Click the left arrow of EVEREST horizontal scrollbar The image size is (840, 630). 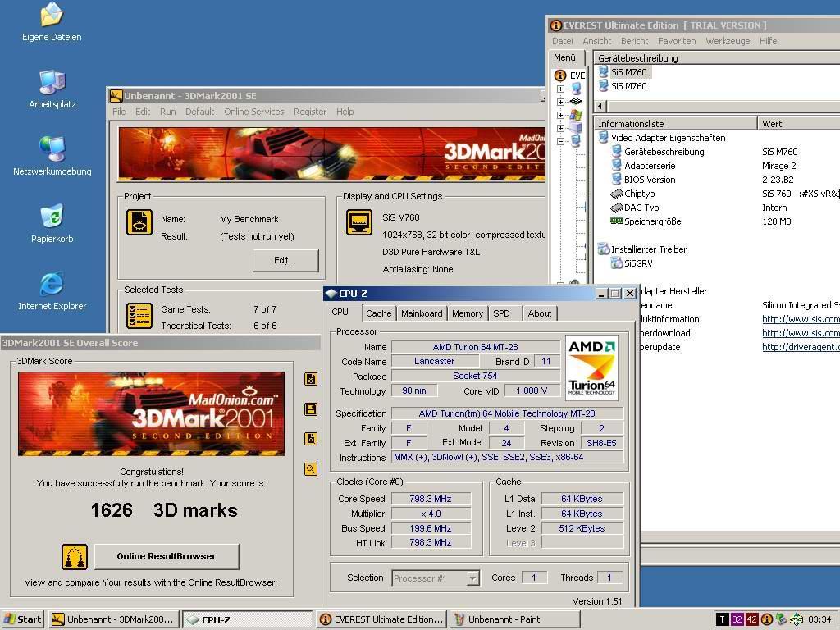tap(600, 106)
